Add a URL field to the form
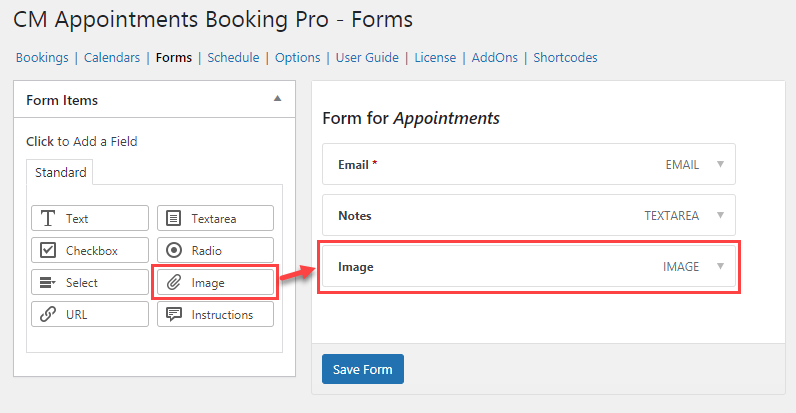 (x=90, y=314)
